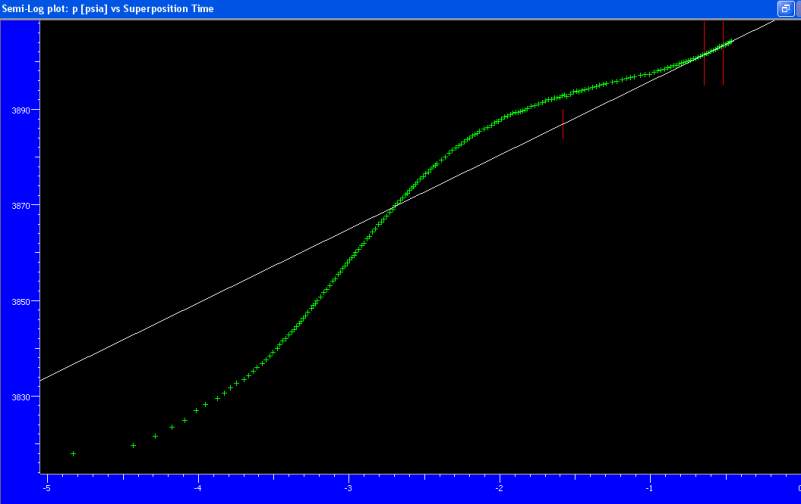Click the first green data point at bottom-left
This screenshot has height=504, width=801.
[x=73, y=454]
